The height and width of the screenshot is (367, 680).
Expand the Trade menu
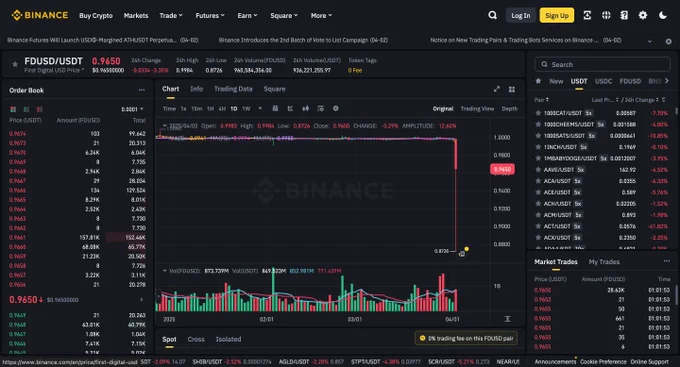(170, 16)
